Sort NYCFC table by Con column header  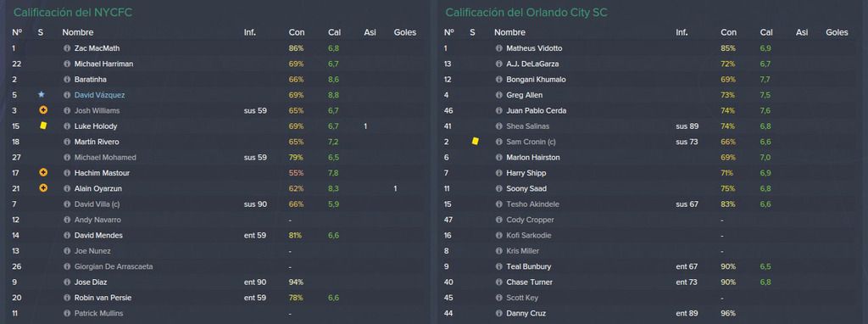(297, 33)
